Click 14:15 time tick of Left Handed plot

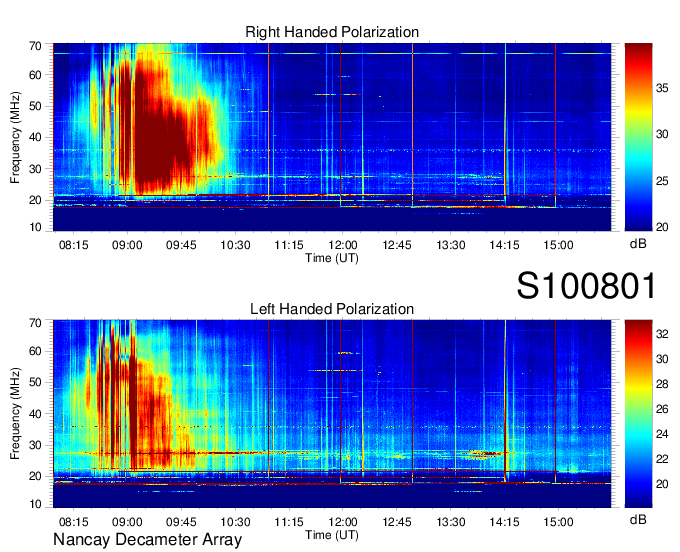point(504,522)
